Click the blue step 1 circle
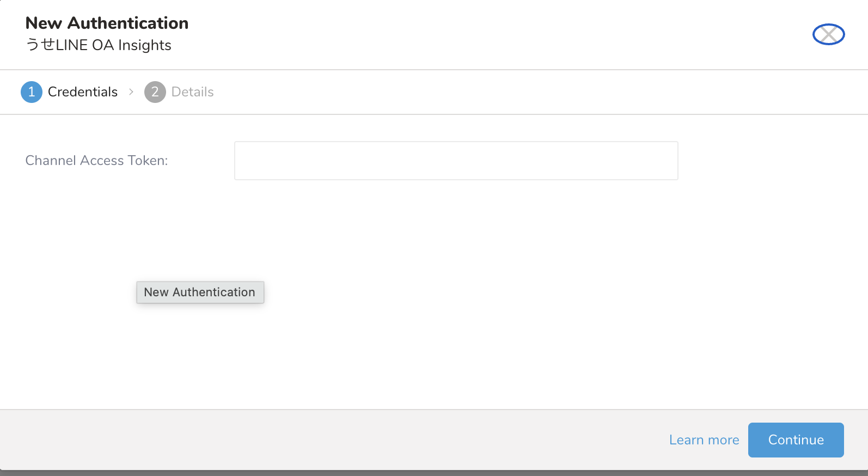This screenshot has height=476, width=868. (32, 92)
